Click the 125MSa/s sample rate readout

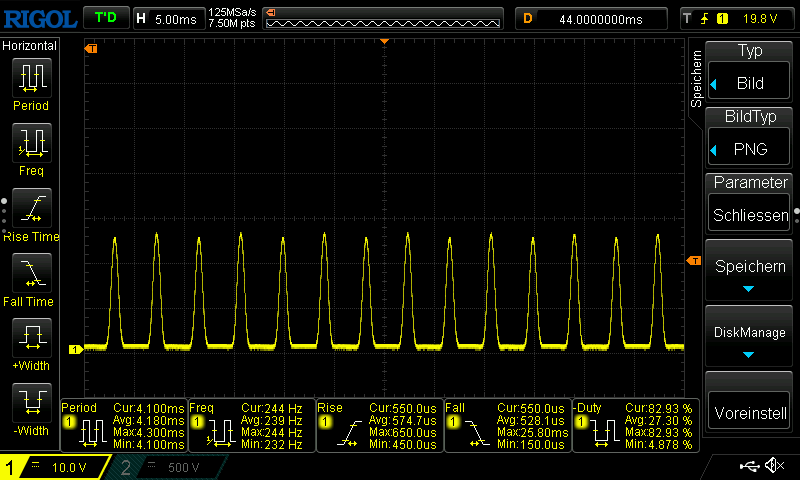coord(232,13)
